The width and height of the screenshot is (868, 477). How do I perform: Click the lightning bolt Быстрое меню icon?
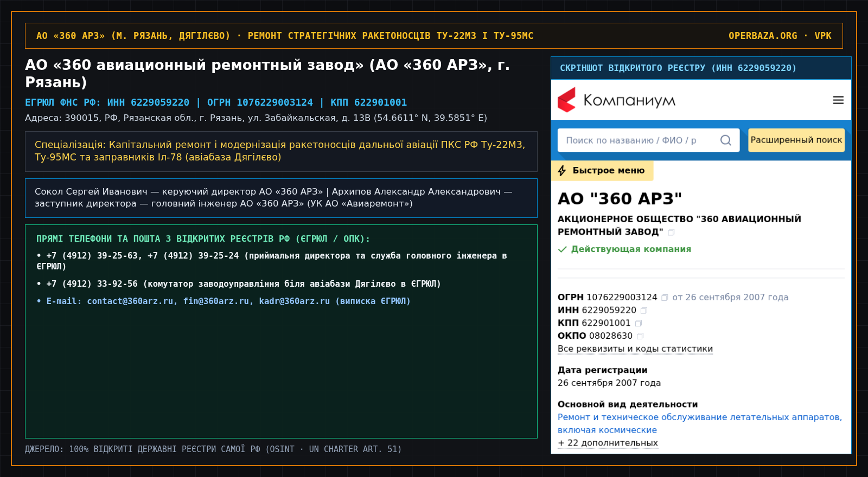pyautogui.click(x=562, y=171)
